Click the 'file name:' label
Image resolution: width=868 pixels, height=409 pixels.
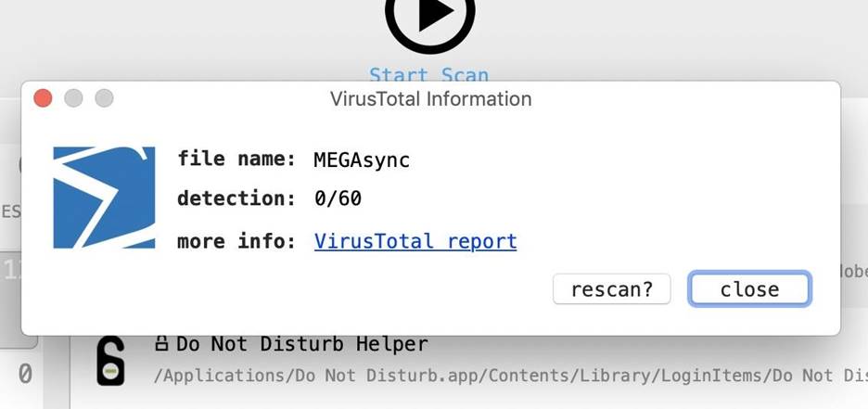236,160
